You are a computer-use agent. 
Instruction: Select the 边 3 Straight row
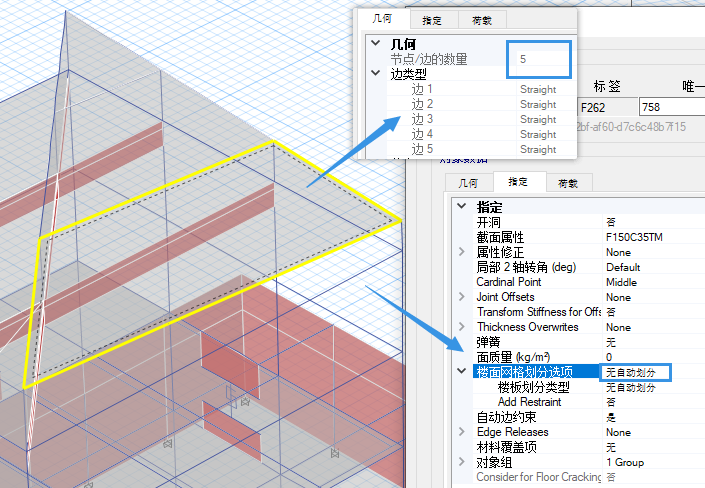tap(478, 119)
